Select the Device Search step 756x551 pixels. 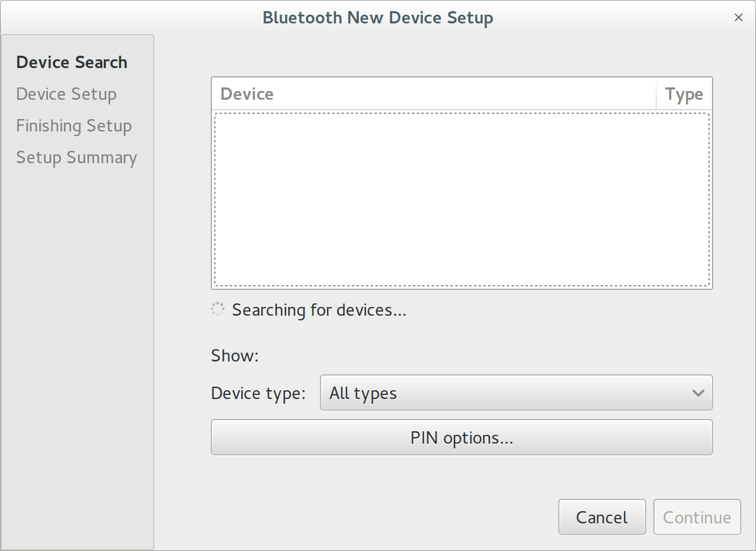pos(72,62)
